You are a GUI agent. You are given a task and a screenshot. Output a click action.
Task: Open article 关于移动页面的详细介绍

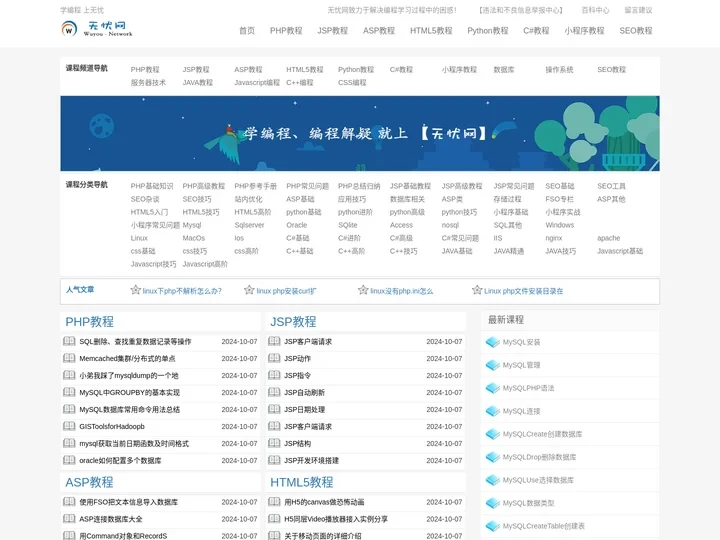pos(323,536)
